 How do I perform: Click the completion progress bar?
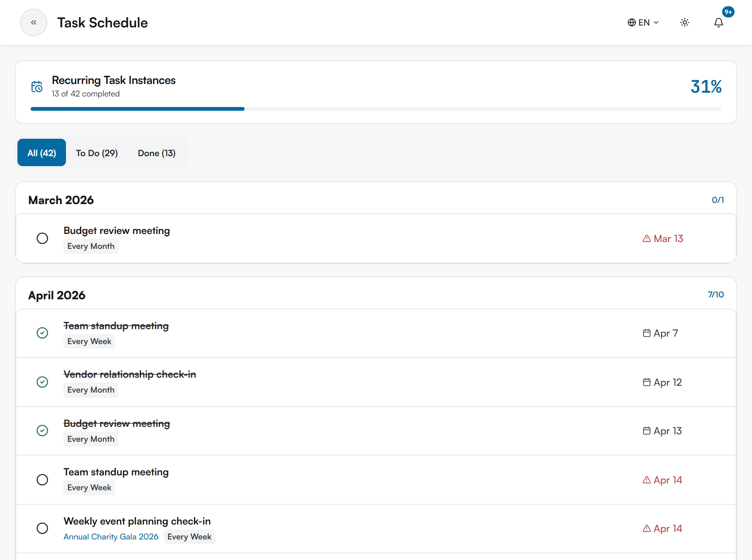(376, 109)
